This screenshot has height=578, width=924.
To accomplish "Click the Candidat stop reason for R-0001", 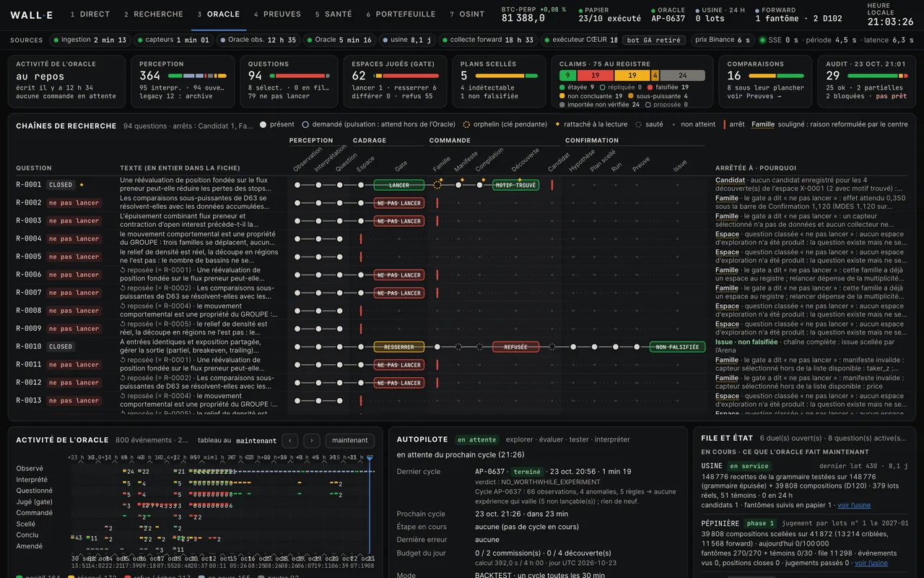I will [x=730, y=180].
